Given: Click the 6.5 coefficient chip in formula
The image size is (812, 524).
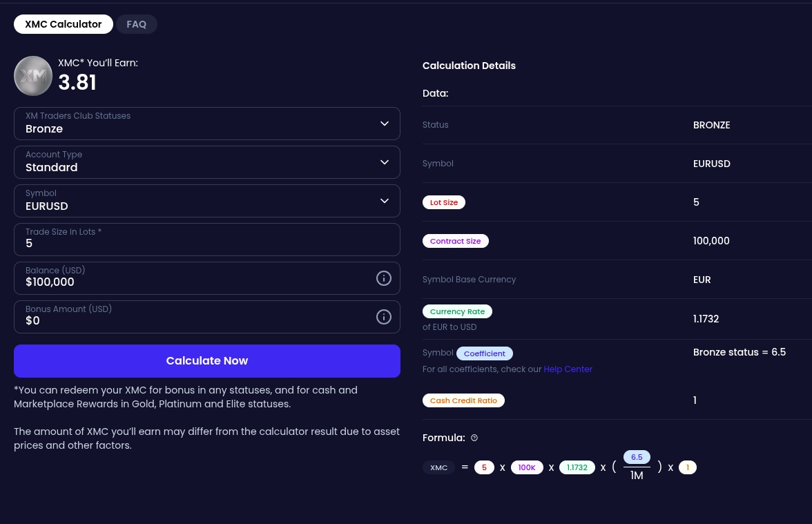Looking at the screenshot, I should point(637,457).
